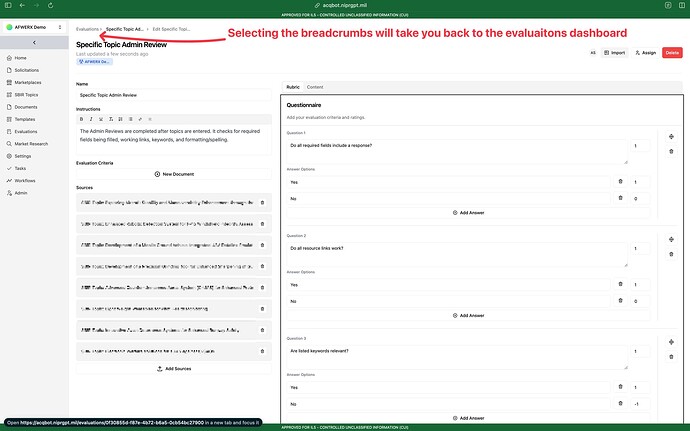Click the Admin user icon in sidebar
Screen dimensions: 690x431
[9, 193]
